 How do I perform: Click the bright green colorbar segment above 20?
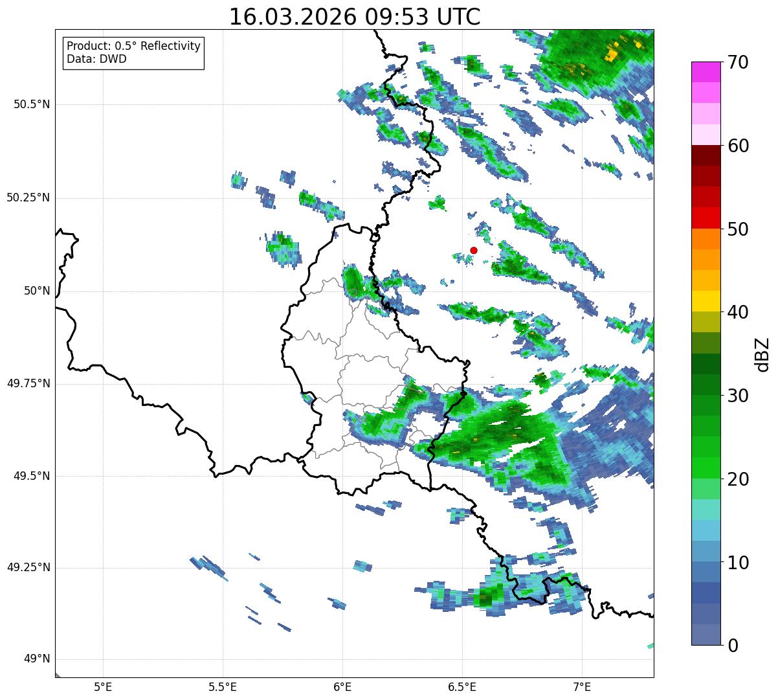pyautogui.click(x=706, y=468)
